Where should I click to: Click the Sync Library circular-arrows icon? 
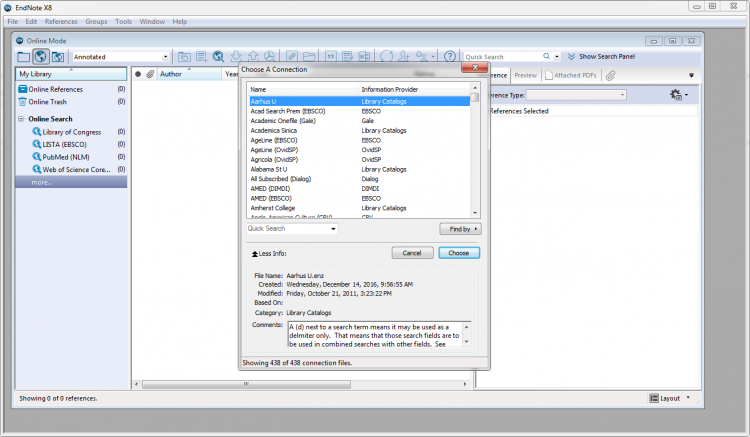click(x=386, y=57)
